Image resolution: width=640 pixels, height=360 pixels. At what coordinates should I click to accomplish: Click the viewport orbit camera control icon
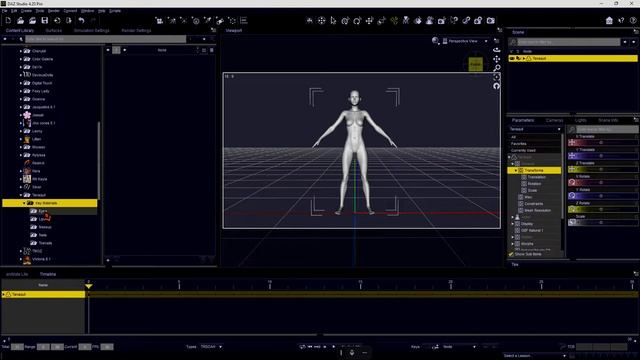496,50
